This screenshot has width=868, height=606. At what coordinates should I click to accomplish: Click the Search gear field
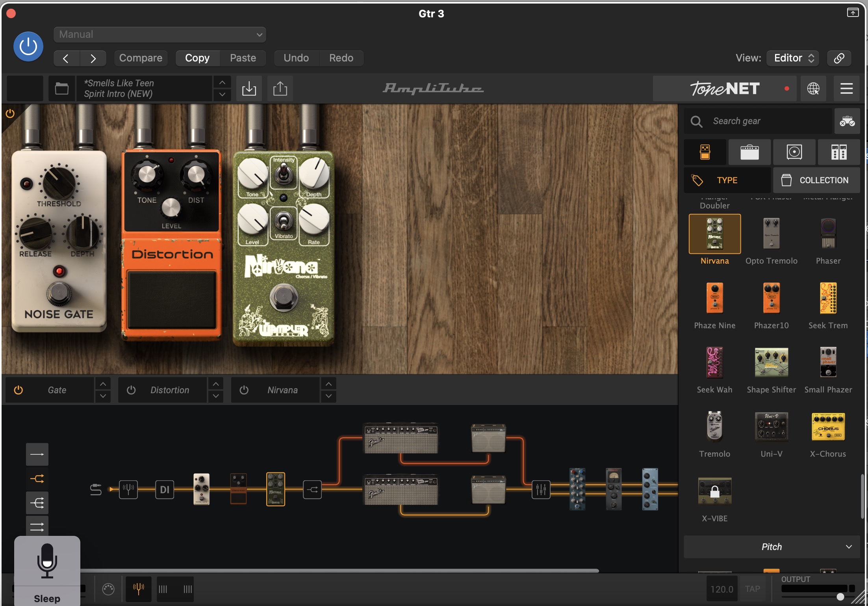tap(758, 121)
